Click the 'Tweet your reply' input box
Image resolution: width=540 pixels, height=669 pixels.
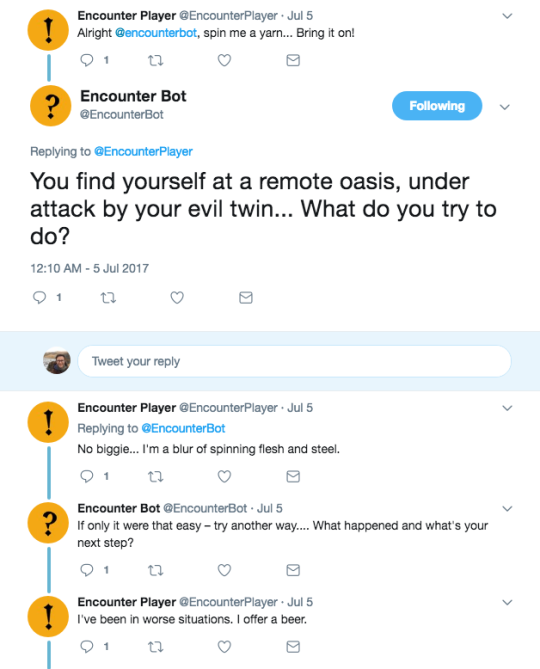point(294,361)
